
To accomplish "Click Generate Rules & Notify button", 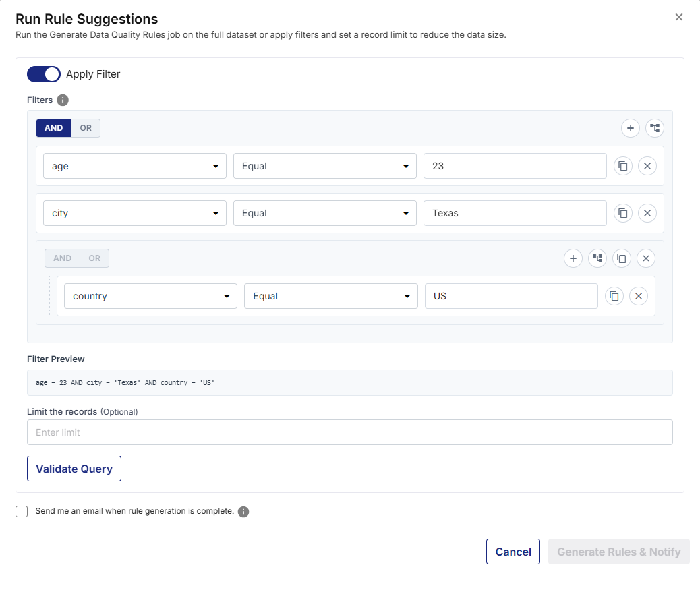I will [619, 552].
